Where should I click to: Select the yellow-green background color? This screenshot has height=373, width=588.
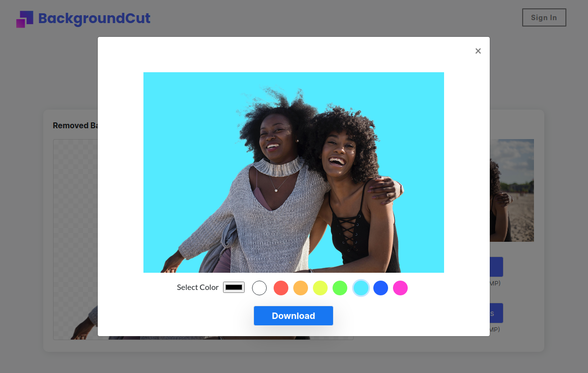(320, 288)
